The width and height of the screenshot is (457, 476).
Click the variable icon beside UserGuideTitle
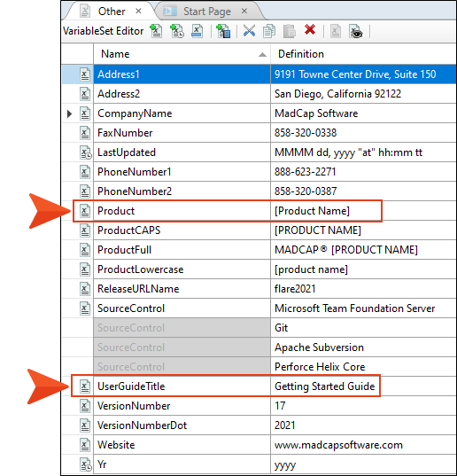point(85,386)
